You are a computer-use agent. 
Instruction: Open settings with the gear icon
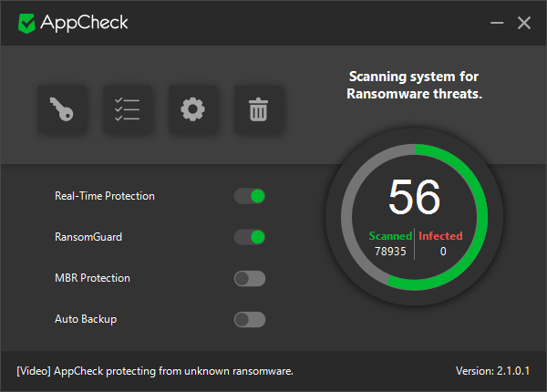pyautogui.click(x=193, y=109)
